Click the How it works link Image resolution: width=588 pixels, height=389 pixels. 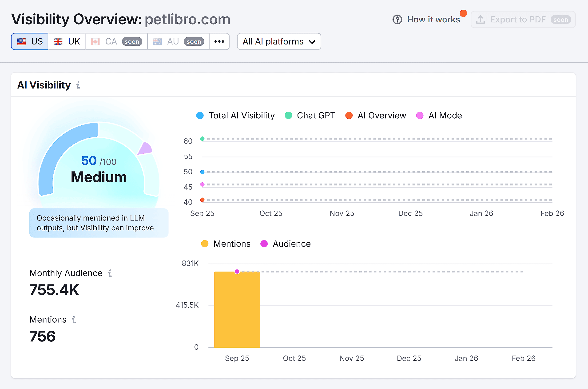[x=433, y=19]
